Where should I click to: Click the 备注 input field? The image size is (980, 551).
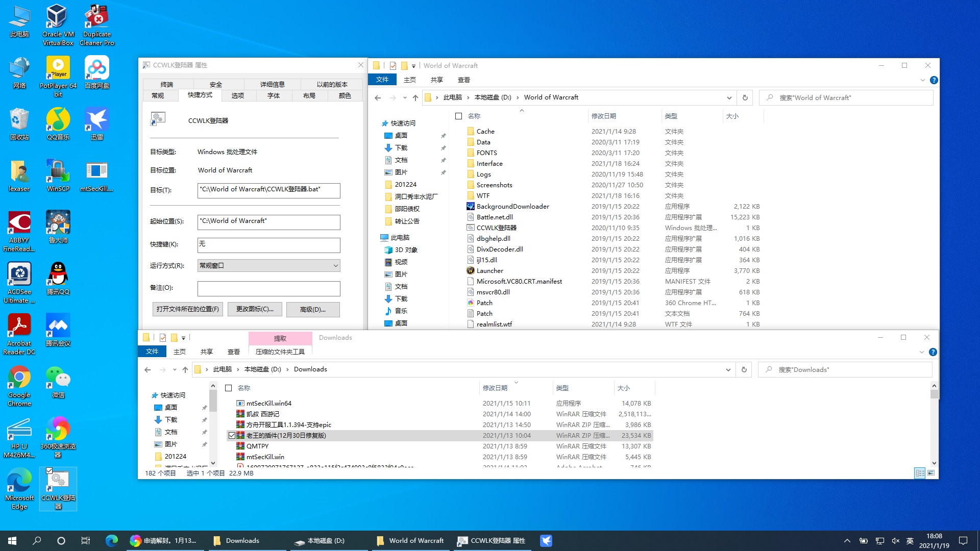tap(268, 288)
